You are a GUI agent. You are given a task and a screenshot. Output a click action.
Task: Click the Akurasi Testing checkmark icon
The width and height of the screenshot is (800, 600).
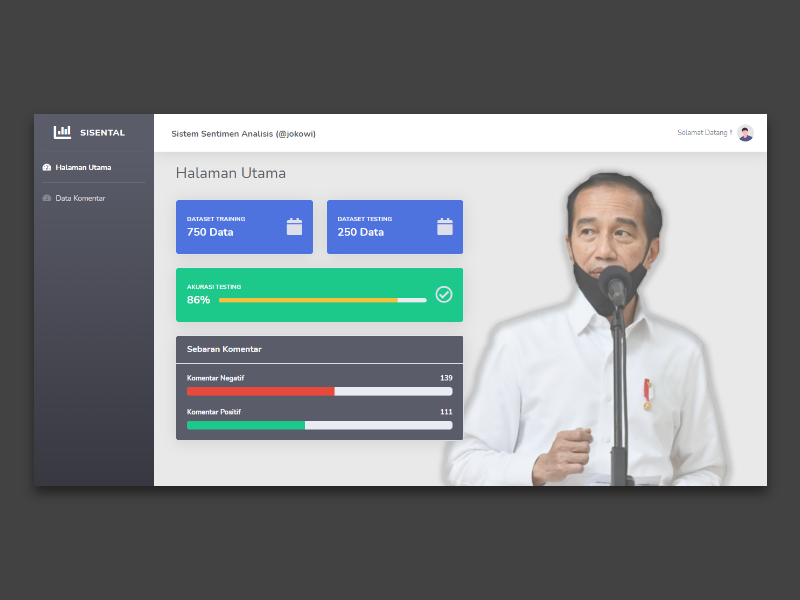pos(444,294)
